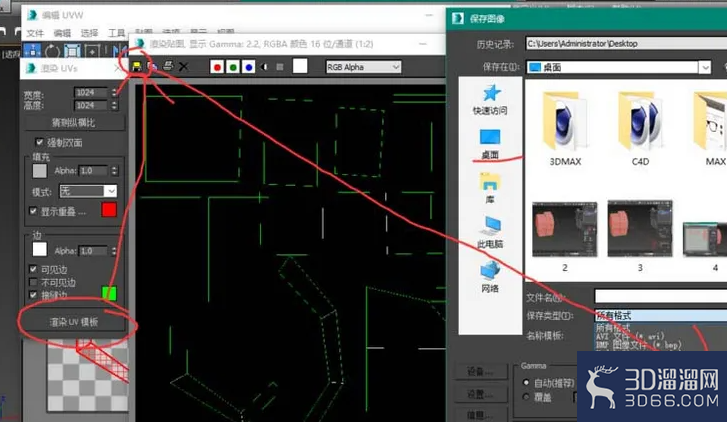The image size is (727, 422).
Task: Select the move tool in Edit UVW toolbar
Action: 32,51
